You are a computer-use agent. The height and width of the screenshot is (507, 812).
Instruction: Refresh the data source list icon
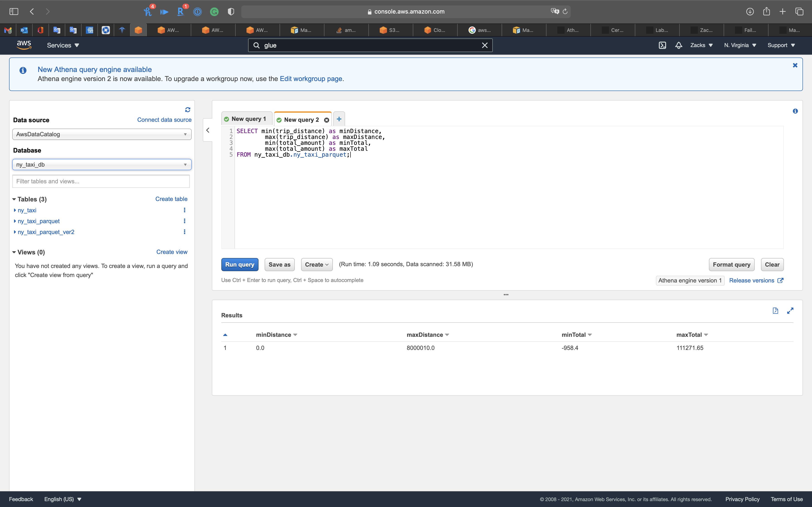pos(188,110)
